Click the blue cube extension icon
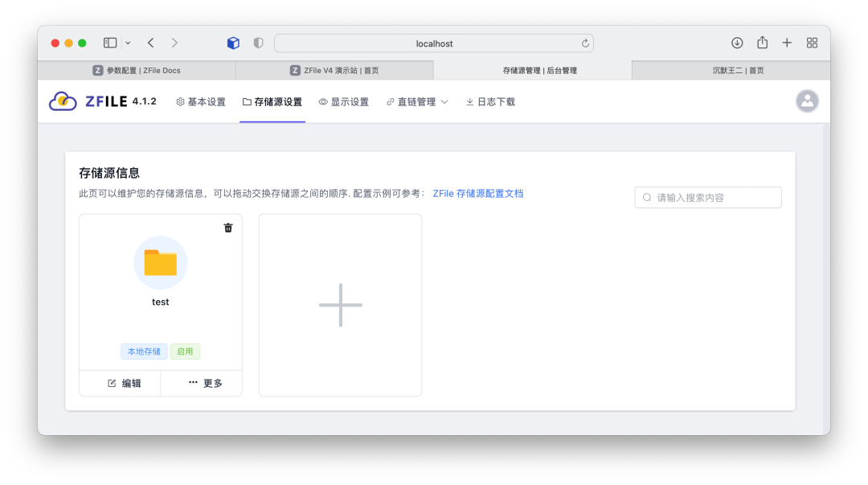The image size is (868, 485). click(x=233, y=43)
